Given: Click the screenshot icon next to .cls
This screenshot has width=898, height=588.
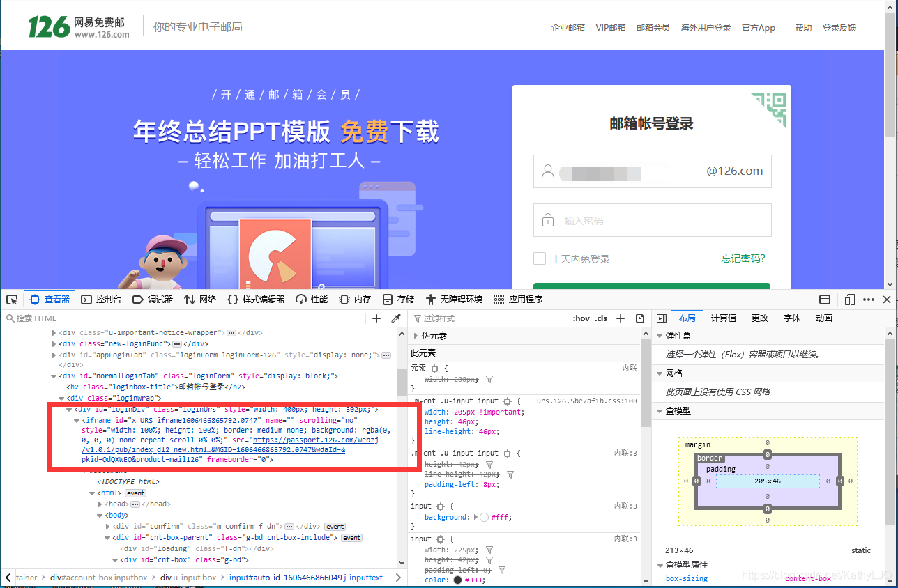Looking at the screenshot, I should tap(640, 318).
